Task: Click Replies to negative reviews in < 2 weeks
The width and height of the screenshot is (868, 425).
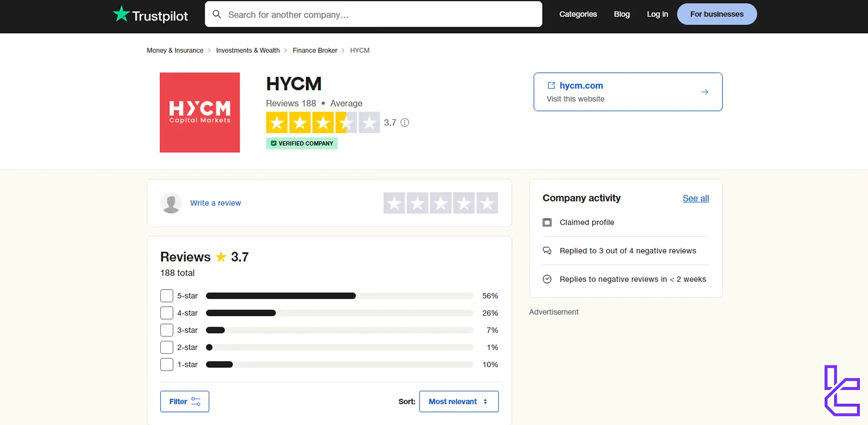Action: tap(632, 279)
